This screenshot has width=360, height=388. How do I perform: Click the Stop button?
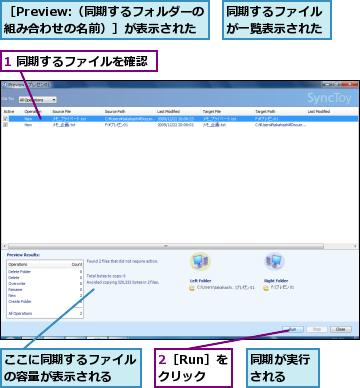[317, 329]
